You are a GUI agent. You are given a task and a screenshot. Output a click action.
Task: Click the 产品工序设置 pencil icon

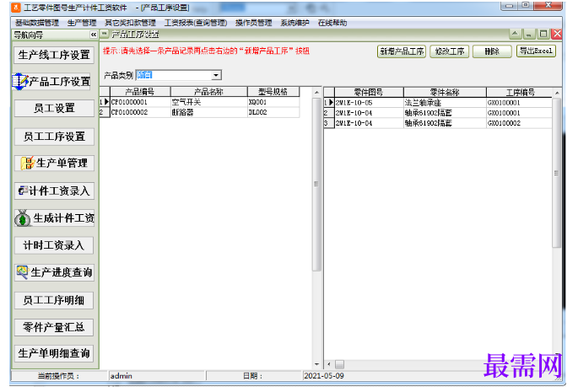coord(20,81)
